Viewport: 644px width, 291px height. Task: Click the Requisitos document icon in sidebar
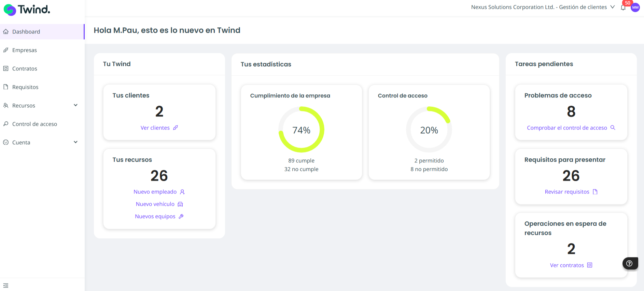(6, 87)
